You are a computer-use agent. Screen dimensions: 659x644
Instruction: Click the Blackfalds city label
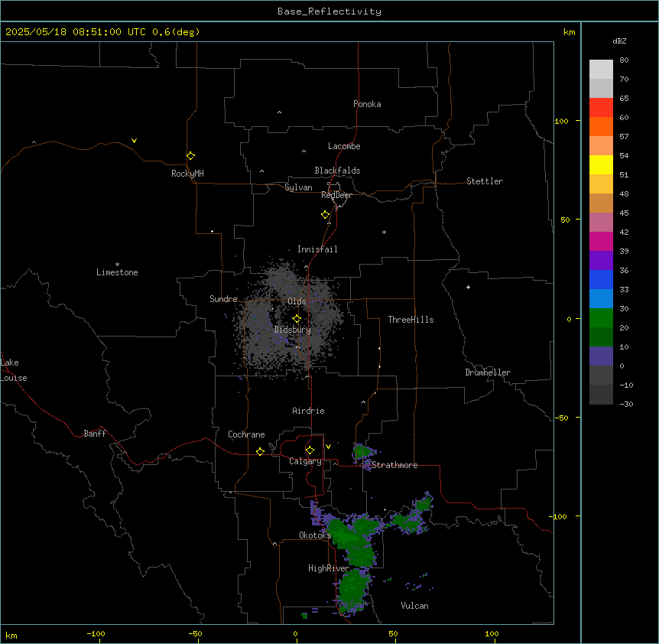click(x=337, y=171)
